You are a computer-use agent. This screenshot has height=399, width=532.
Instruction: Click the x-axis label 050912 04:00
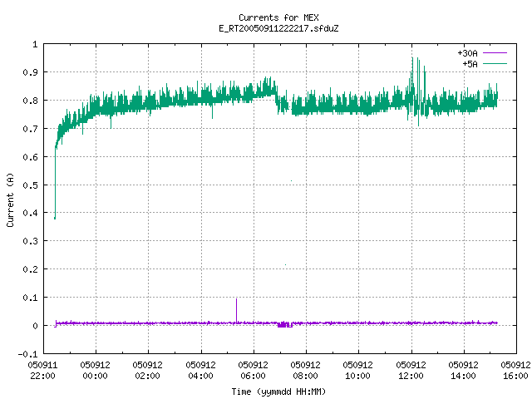tap(200, 371)
